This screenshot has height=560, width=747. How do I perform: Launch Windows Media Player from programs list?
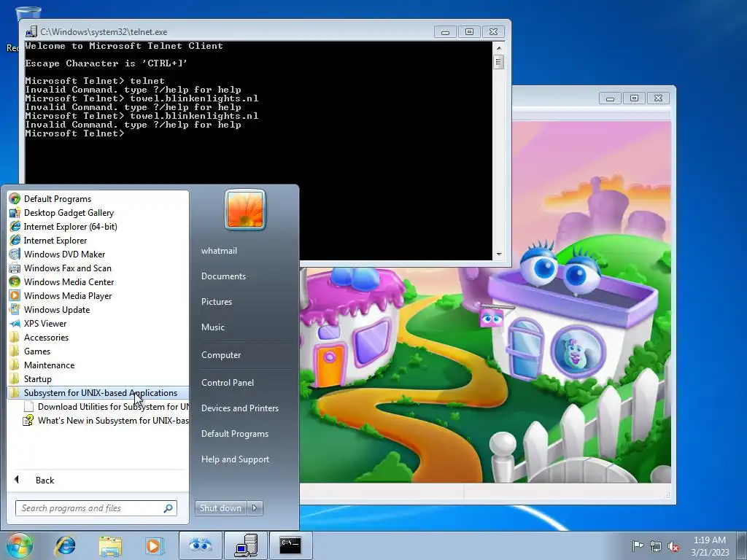pos(68,296)
